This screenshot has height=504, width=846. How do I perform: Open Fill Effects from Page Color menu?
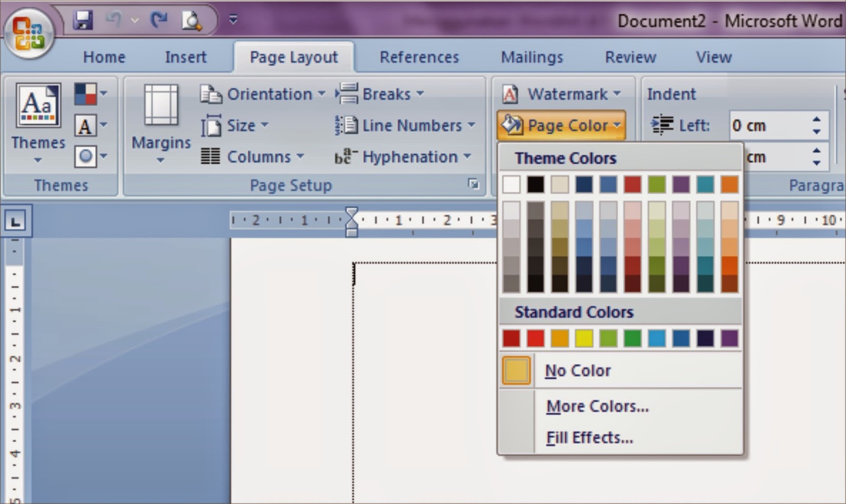tap(589, 437)
